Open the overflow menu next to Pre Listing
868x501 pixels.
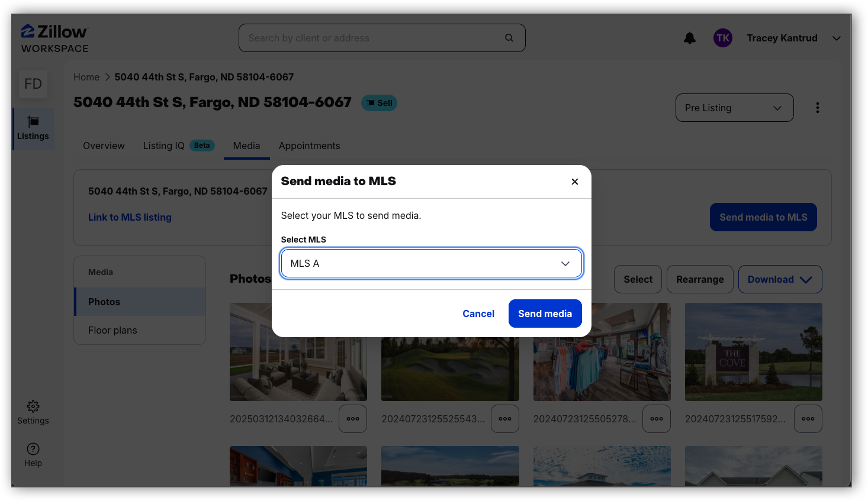tap(818, 107)
